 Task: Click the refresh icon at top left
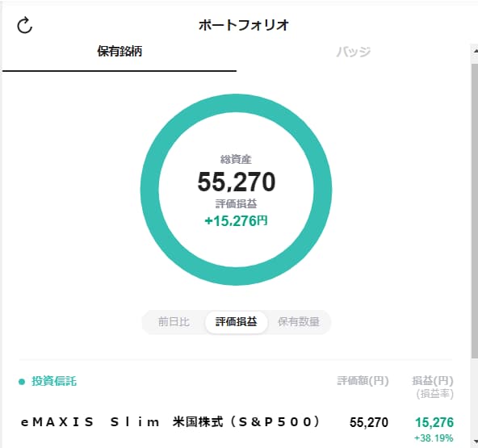click(25, 25)
